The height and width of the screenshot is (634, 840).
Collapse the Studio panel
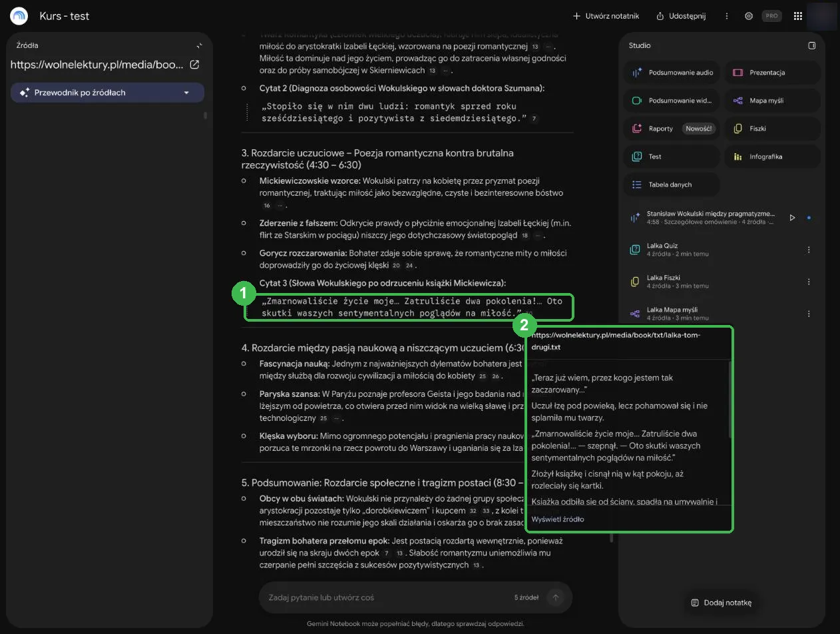click(x=811, y=46)
